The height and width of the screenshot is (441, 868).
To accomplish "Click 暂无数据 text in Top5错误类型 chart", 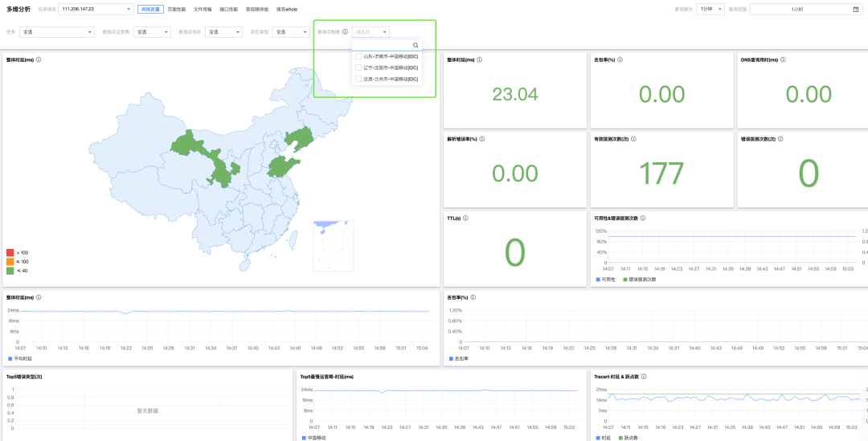I will [x=148, y=411].
